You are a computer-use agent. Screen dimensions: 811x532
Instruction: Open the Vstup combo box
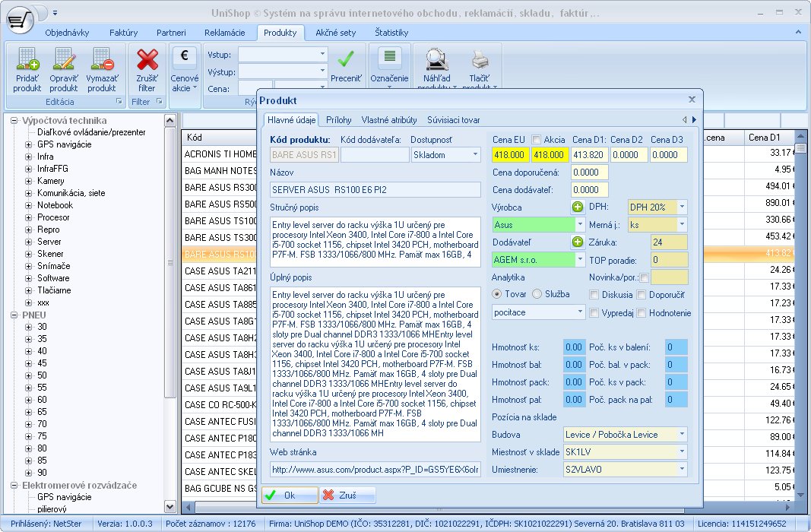(283, 54)
